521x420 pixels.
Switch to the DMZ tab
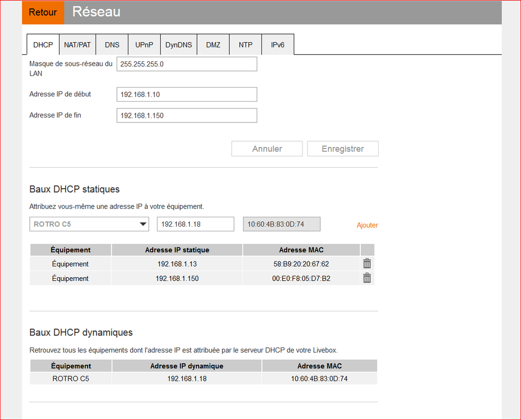(x=213, y=45)
